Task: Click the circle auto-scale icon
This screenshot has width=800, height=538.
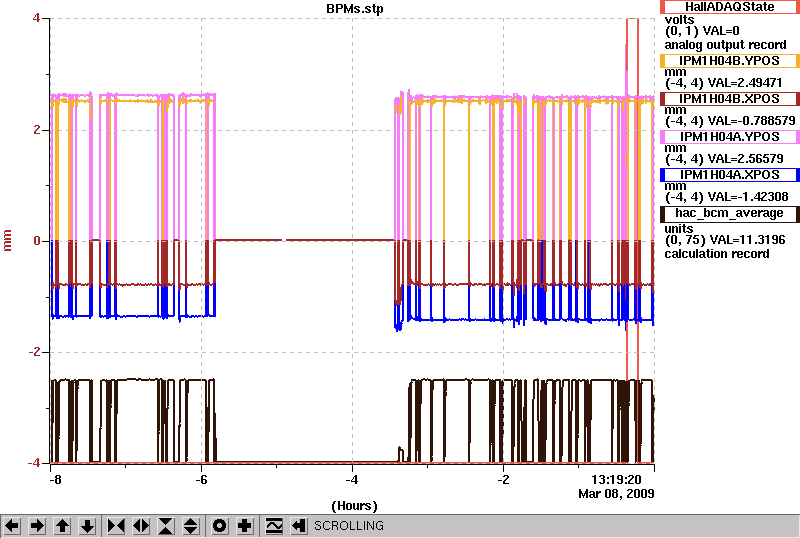Action: click(220, 526)
